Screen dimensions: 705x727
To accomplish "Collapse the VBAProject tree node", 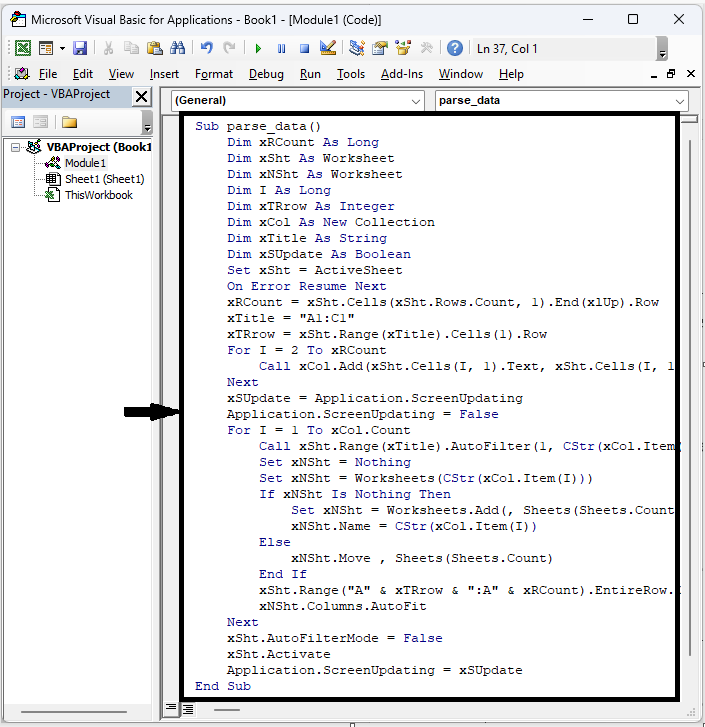I will click(17, 147).
